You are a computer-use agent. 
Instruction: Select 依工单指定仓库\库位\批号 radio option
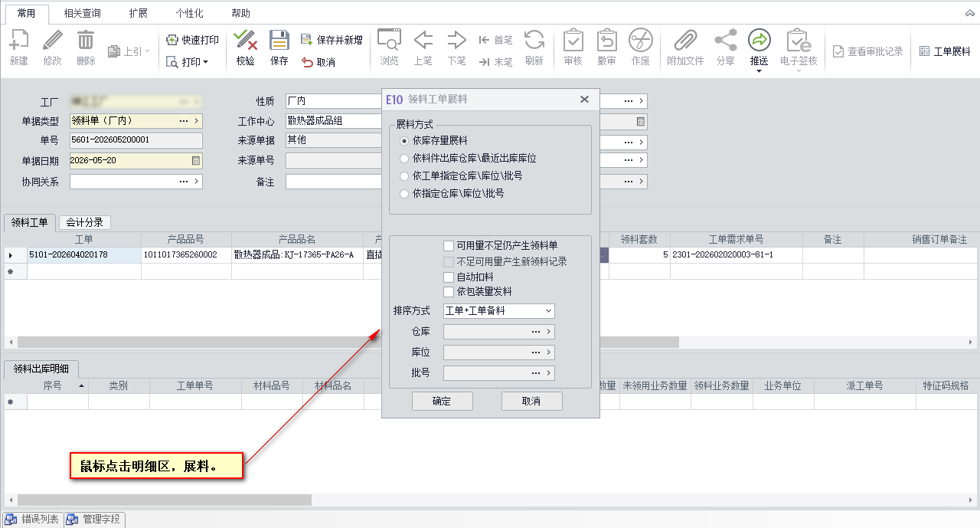point(404,176)
